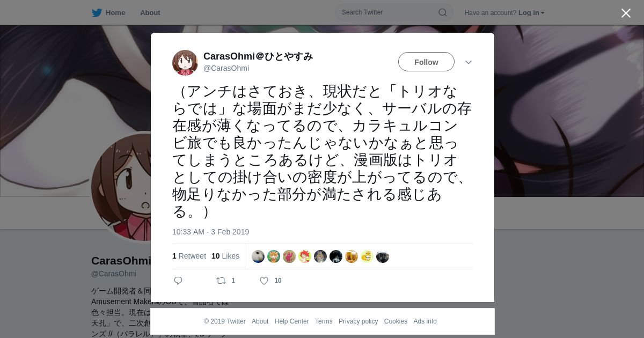The width and height of the screenshot is (644, 338).
Task: Open the last liker's avatar
Action: pyautogui.click(x=383, y=256)
